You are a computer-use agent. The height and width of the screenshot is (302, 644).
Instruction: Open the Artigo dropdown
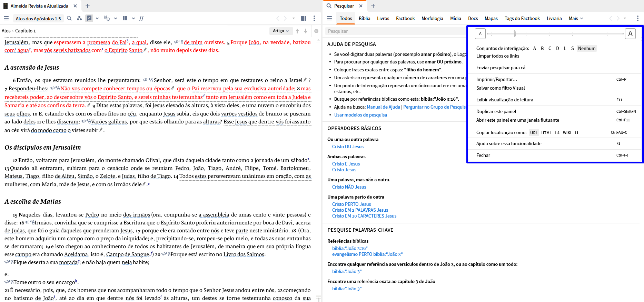point(281,31)
